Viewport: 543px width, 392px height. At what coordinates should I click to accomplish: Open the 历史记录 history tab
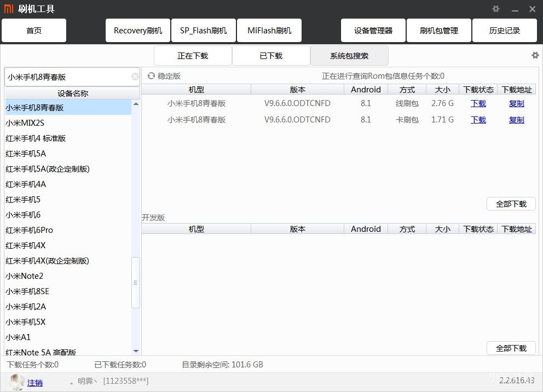coord(505,31)
